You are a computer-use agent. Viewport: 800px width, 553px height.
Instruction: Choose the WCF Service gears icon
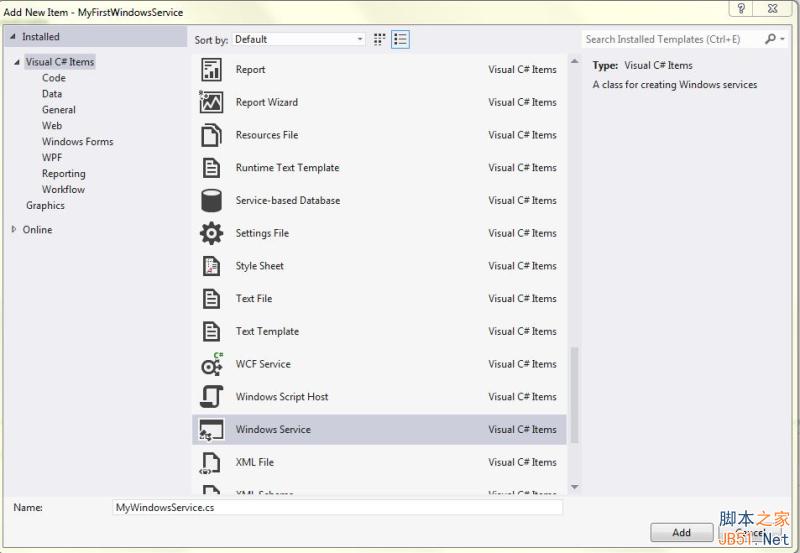(211, 364)
